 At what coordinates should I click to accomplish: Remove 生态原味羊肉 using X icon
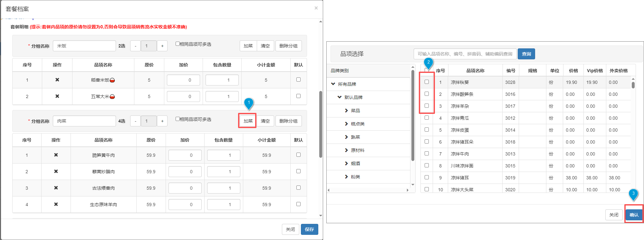(x=56, y=204)
